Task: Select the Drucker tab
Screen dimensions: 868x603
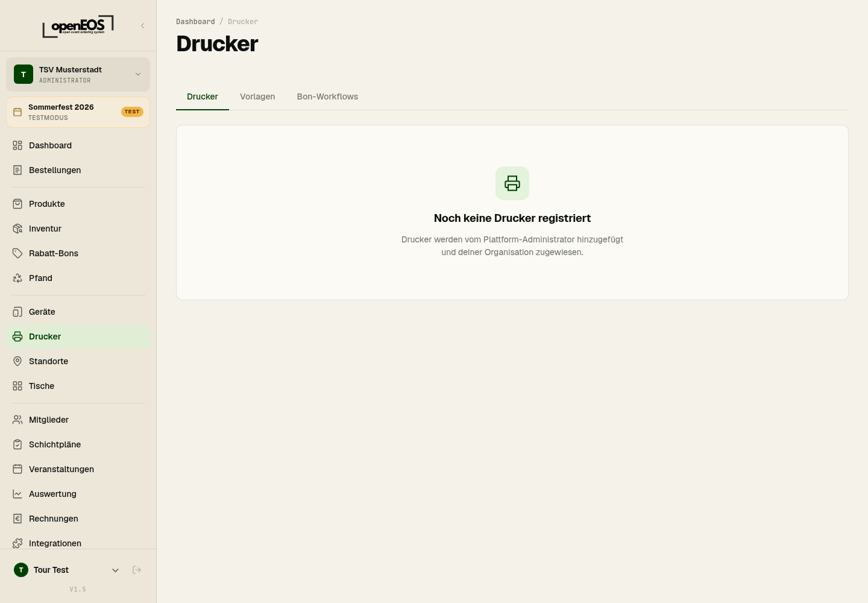Action: [203, 96]
